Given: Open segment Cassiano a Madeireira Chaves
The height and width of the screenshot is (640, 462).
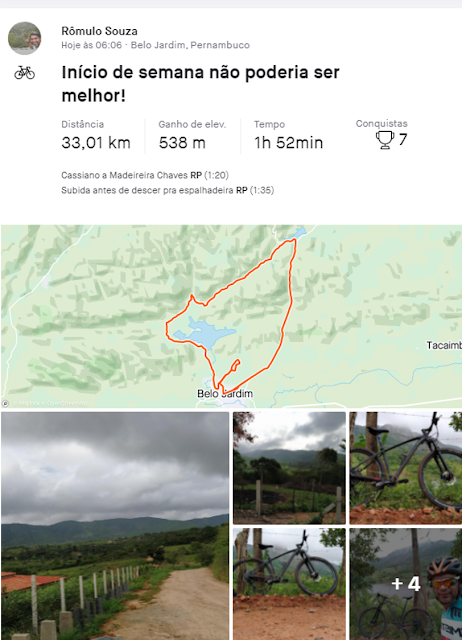Looking at the screenshot, I should 125,175.
